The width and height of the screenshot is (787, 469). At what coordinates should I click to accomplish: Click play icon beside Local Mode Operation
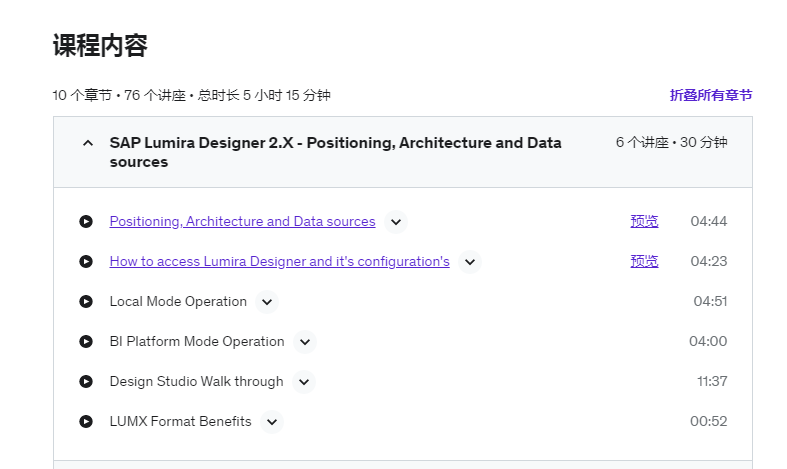tap(86, 301)
